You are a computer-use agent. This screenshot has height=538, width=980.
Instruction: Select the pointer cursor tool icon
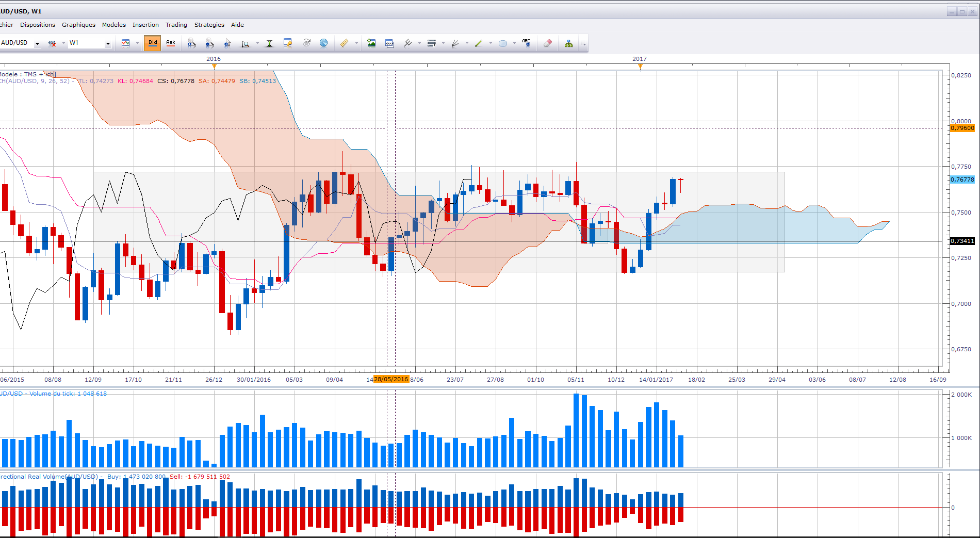(x=227, y=43)
